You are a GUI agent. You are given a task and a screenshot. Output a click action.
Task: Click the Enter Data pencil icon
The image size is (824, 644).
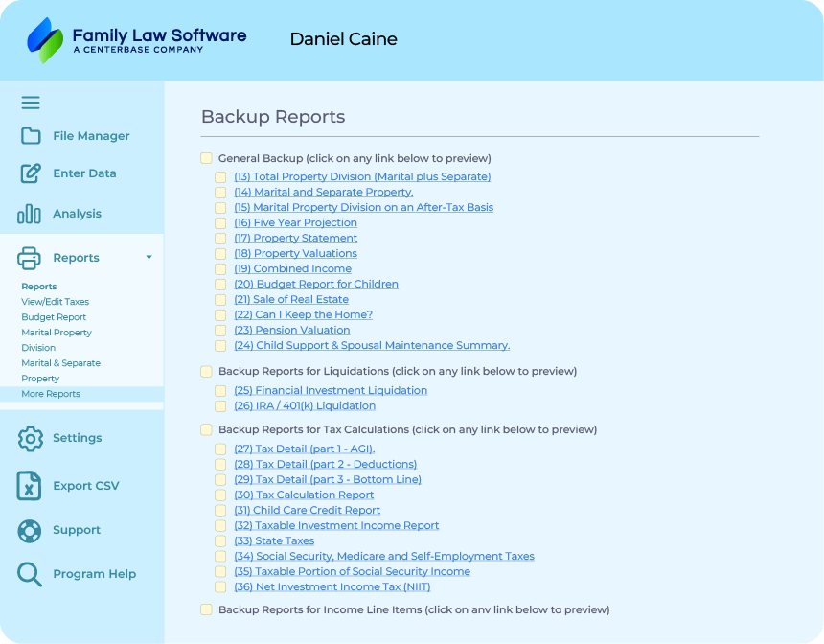pos(31,173)
